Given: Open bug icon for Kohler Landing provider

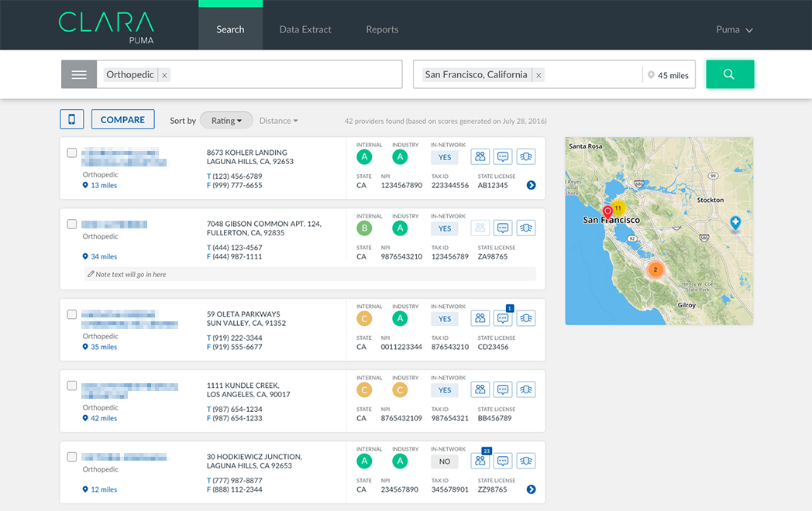Looking at the screenshot, I should [525, 156].
